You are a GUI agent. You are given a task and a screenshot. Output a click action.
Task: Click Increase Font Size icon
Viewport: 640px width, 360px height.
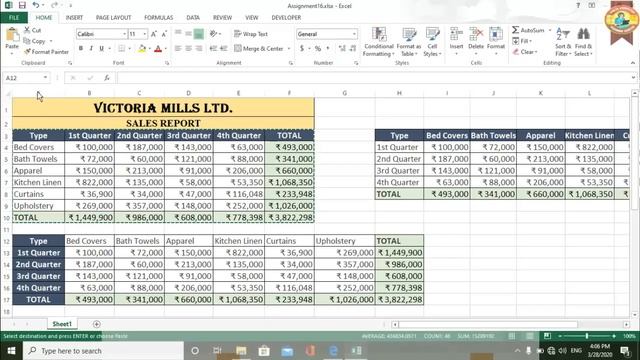(x=154, y=34)
